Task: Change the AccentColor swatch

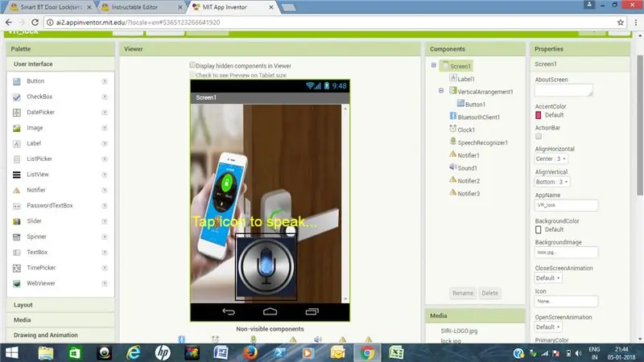Action: 539,115
